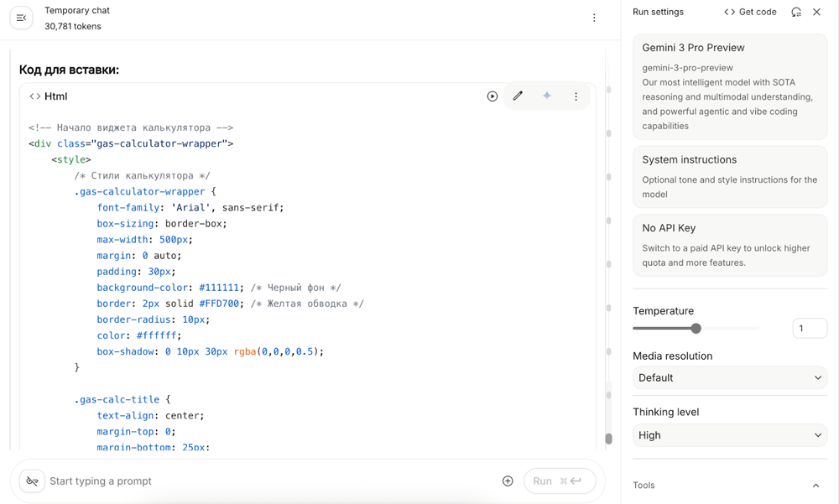This screenshot has width=839, height=504.
Task: Collapse the Tools section
Action: [x=816, y=486]
